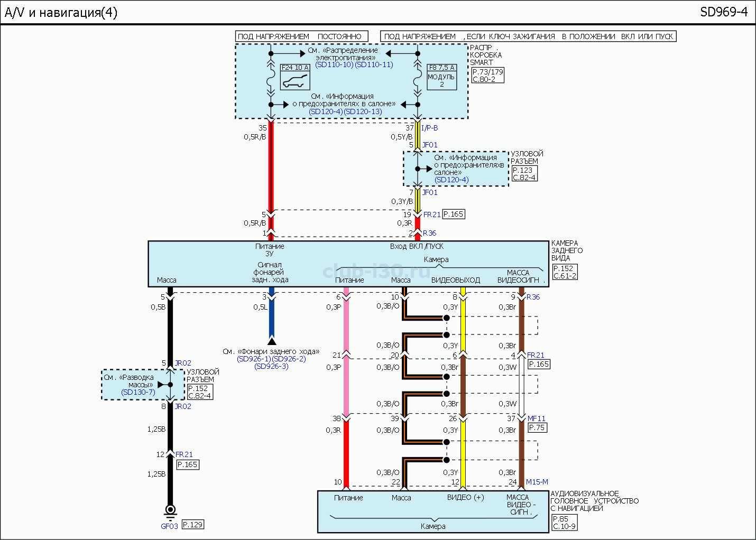
Task: Click the 'Сигнал фонарей задн. хода' label
Action: (270, 272)
